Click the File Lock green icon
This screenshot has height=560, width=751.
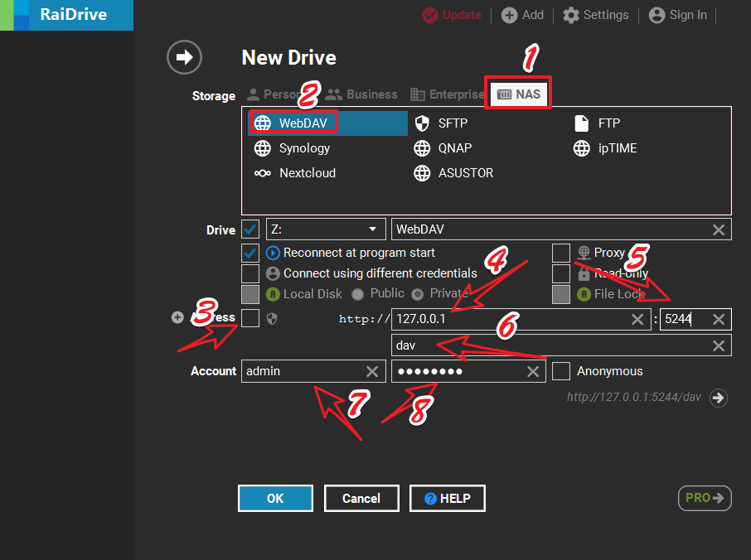point(584,294)
